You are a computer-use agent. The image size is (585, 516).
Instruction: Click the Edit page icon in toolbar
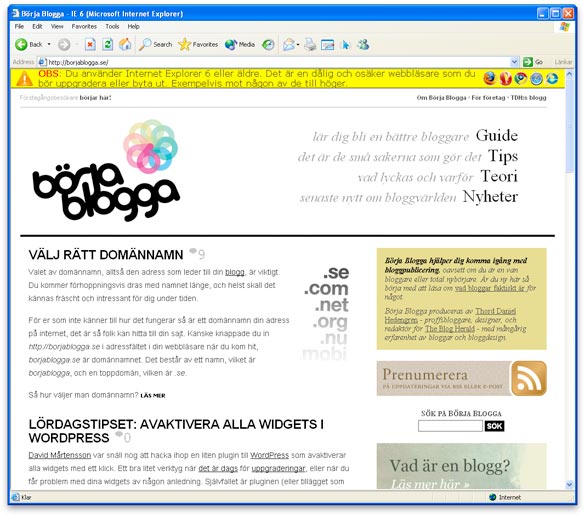[x=327, y=45]
